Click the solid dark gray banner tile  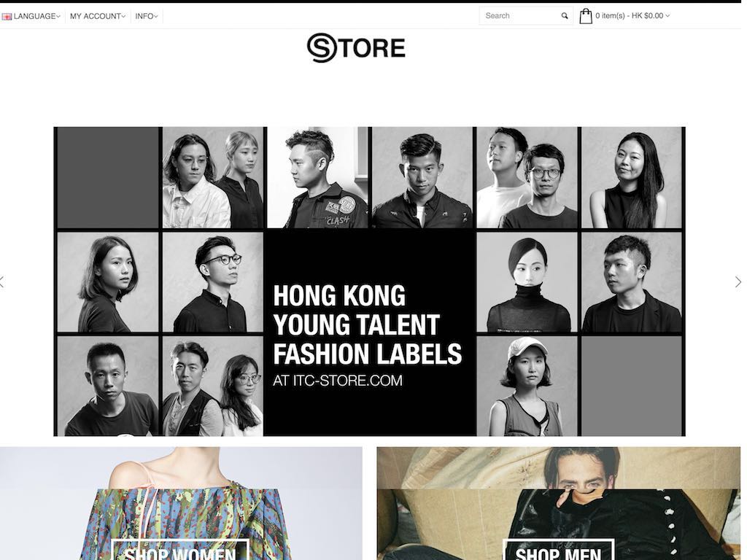pyautogui.click(x=108, y=177)
